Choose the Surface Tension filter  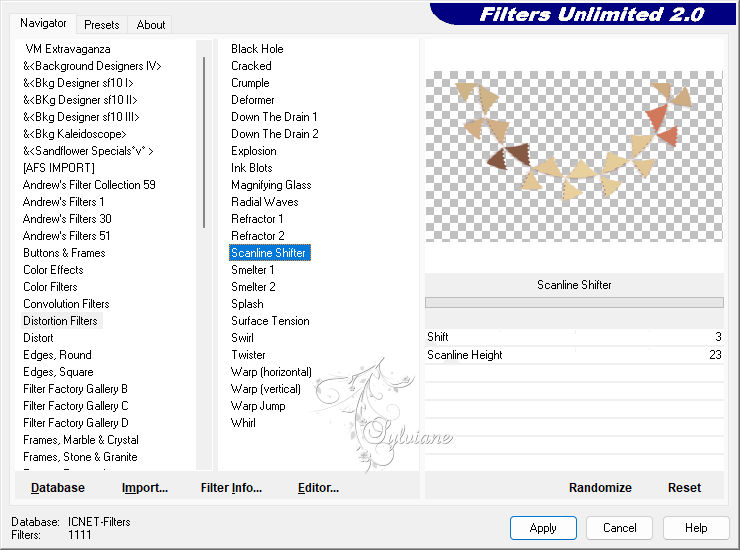pos(270,321)
